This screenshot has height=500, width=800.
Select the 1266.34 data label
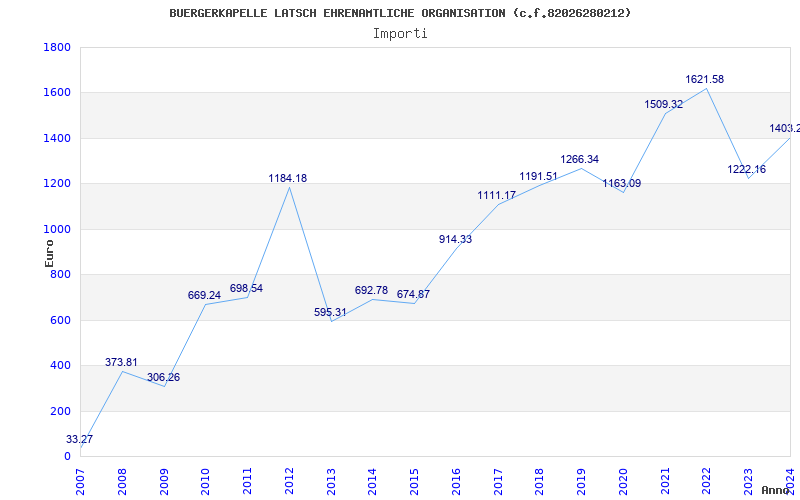tap(580, 159)
